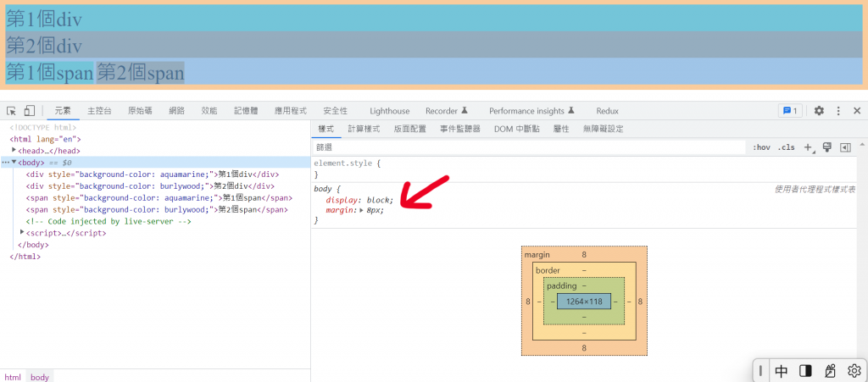Select the 屬性 subtab
This screenshot has width=868, height=382.
coord(561,129)
